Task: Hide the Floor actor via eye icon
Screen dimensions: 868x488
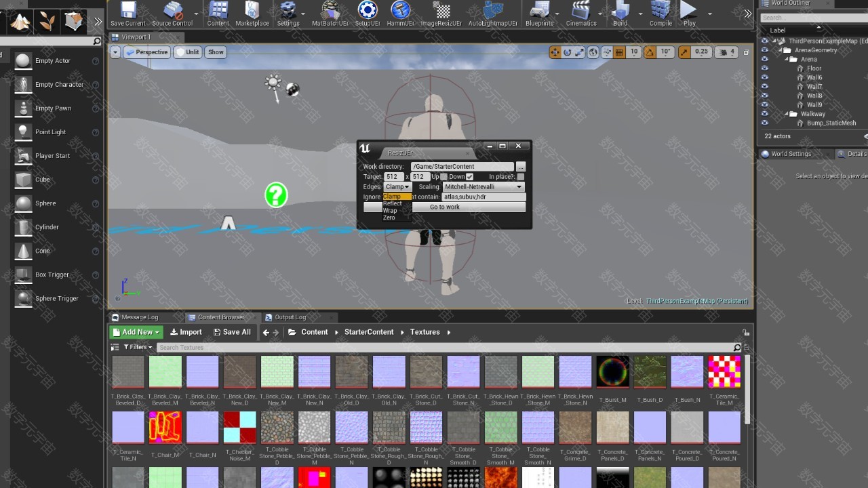Action: [765, 68]
